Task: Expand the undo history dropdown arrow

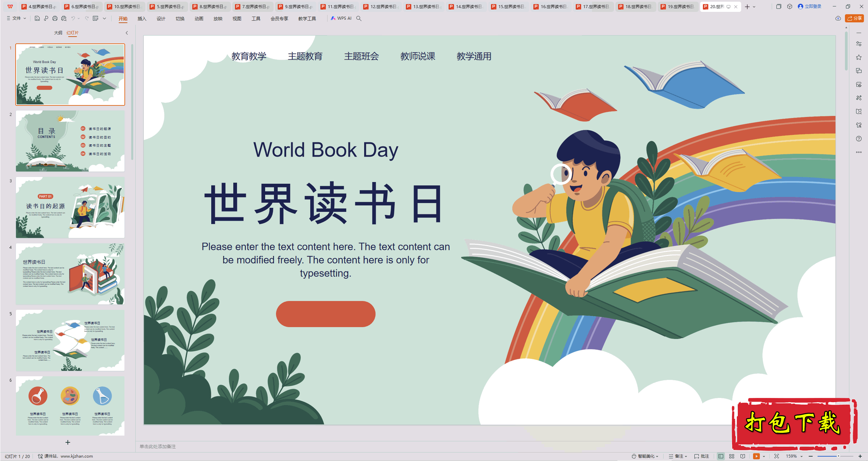Action: (79, 18)
